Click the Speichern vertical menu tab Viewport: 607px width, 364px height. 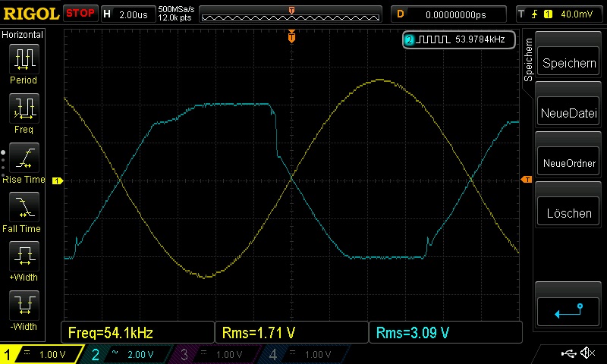tap(528, 59)
